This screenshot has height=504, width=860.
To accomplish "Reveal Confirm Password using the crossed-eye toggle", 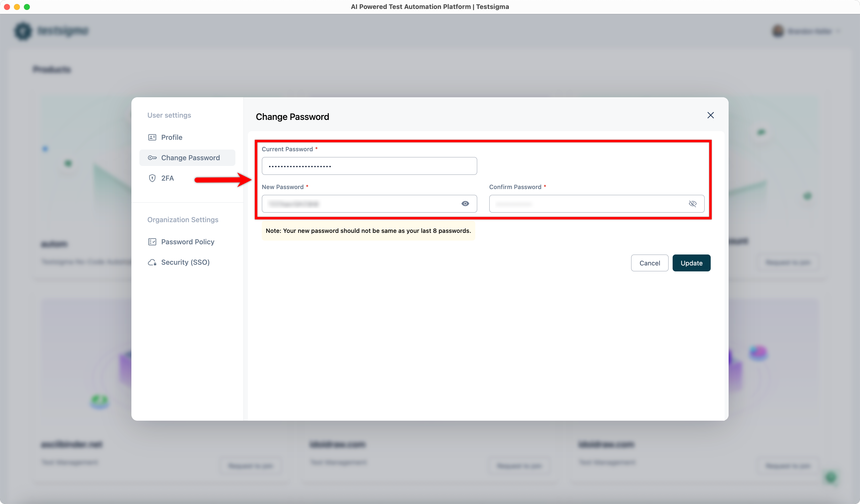I will pyautogui.click(x=693, y=203).
